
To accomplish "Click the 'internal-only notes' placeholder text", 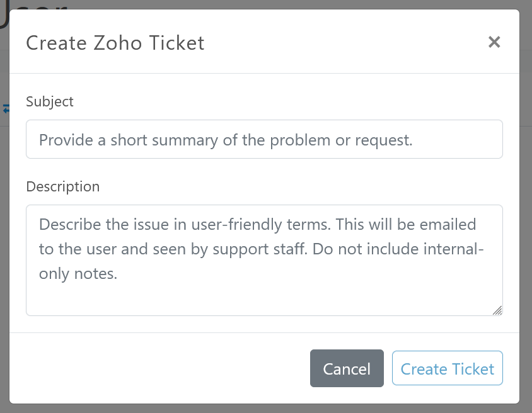I will pyautogui.click(x=79, y=274).
